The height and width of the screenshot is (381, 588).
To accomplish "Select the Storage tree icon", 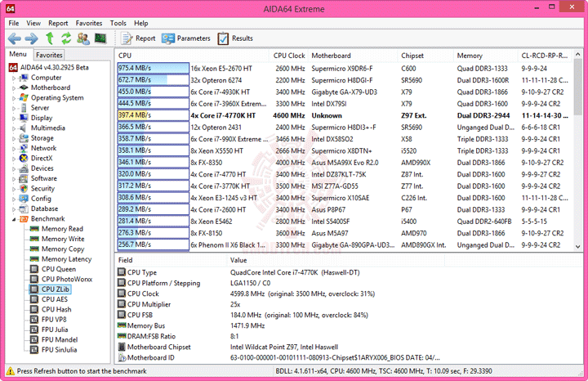I will pos(24,138).
